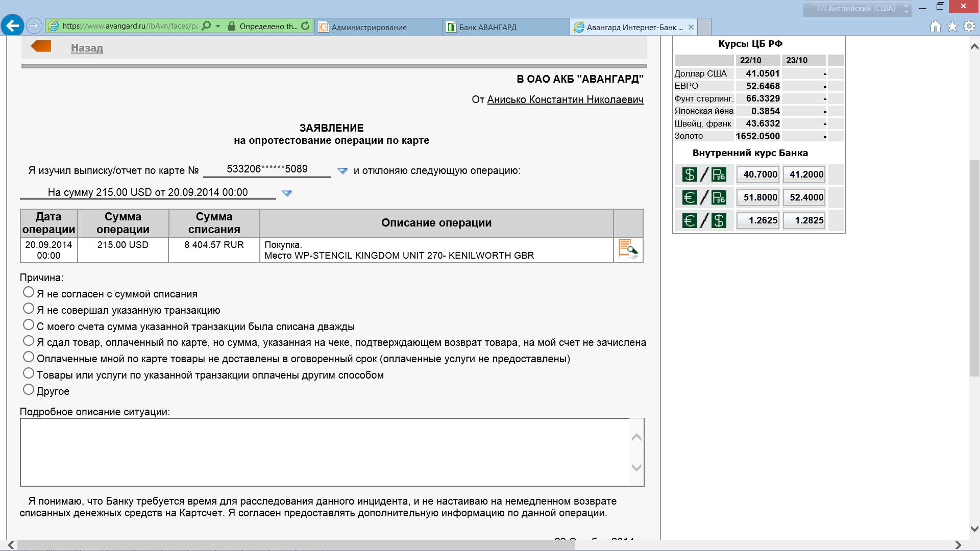
Task: Click the textarea scroll down arrow
Action: pyautogui.click(x=636, y=467)
